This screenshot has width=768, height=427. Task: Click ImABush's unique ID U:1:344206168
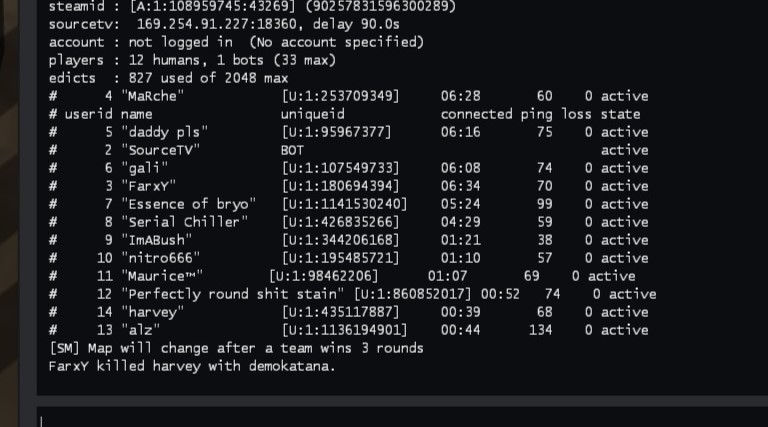340,240
